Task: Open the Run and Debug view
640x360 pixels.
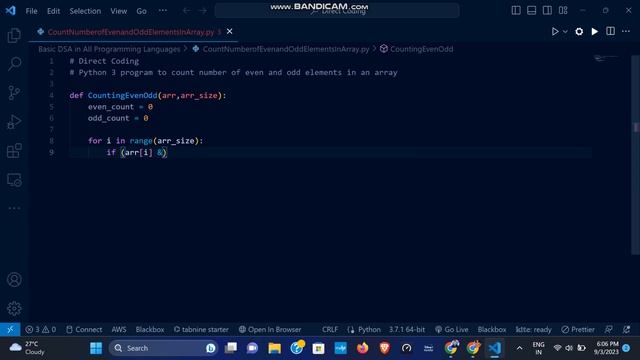Action: pyautogui.click(x=14, y=122)
